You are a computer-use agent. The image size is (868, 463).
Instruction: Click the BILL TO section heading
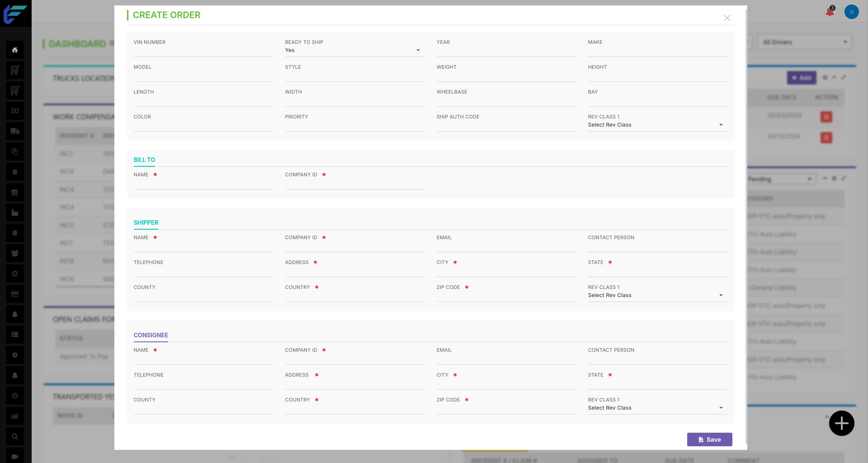144,160
